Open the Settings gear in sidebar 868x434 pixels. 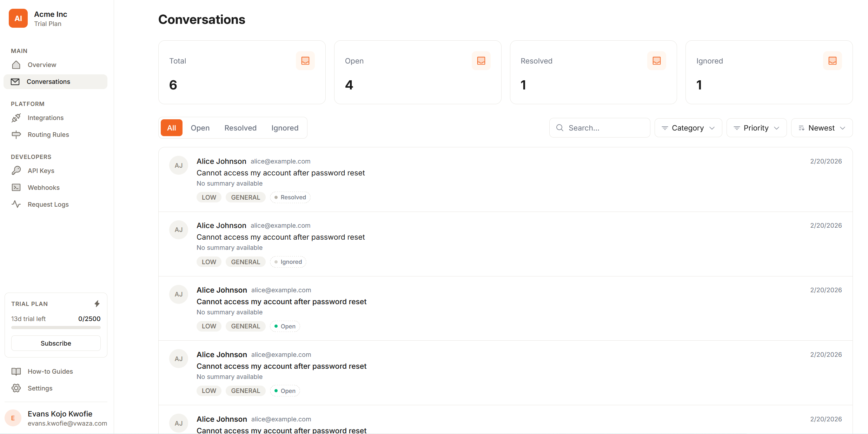coord(16,388)
